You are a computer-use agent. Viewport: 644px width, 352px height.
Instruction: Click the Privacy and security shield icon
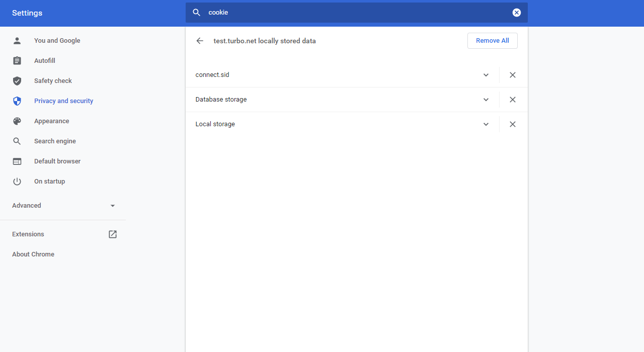[x=17, y=101]
